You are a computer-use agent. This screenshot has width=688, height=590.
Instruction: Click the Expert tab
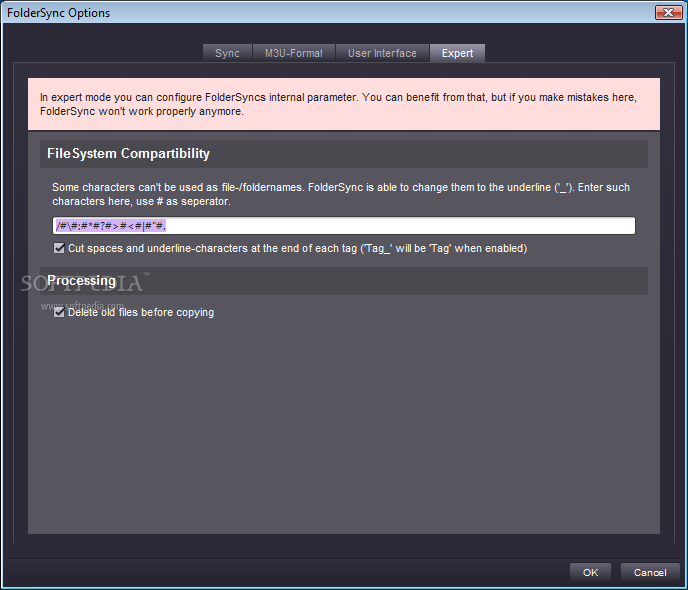click(x=457, y=53)
